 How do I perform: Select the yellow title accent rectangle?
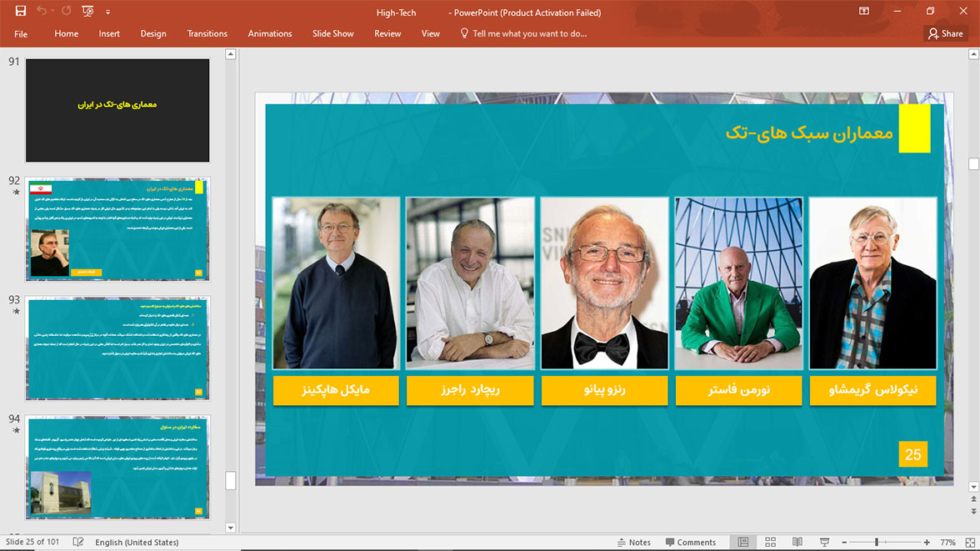pos(914,129)
